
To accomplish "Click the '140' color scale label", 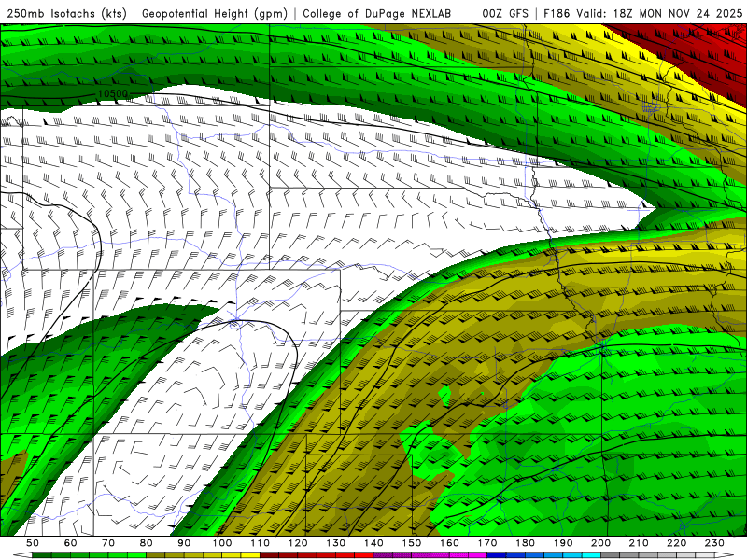I will click(374, 543).
